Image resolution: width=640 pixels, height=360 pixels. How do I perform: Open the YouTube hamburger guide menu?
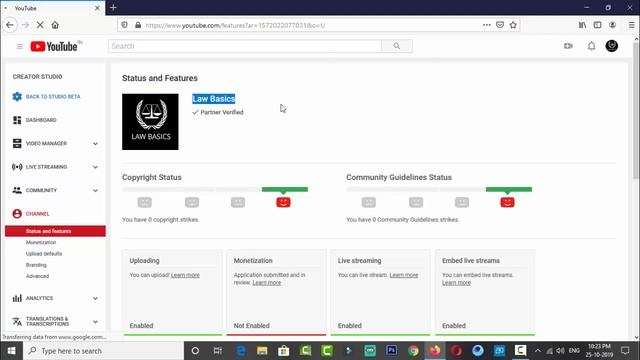[20, 46]
